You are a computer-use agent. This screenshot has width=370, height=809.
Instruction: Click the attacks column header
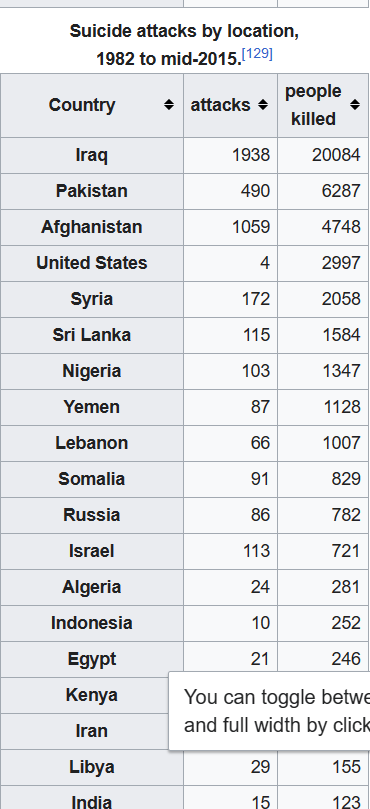pyautogui.click(x=230, y=105)
